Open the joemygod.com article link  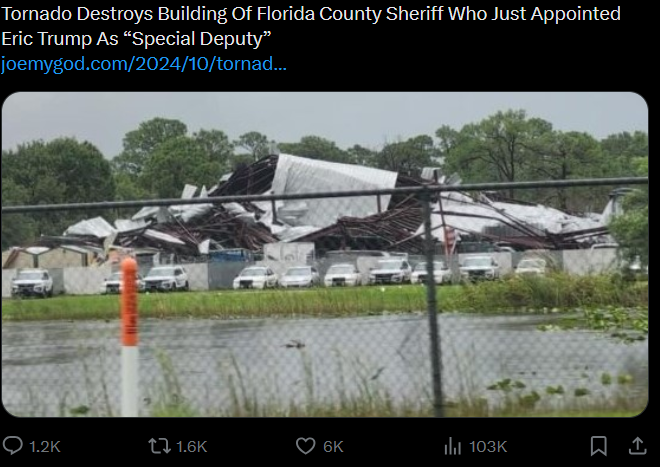pos(144,64)
